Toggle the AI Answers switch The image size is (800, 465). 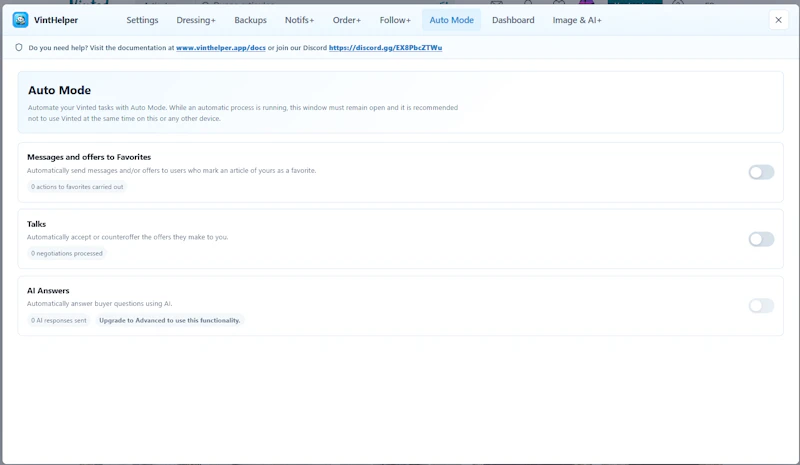point(761,306)
